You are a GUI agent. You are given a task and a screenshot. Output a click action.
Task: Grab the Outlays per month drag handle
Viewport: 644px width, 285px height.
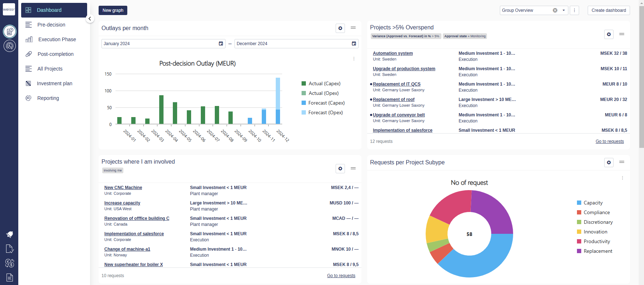click(x=353, y=28)
